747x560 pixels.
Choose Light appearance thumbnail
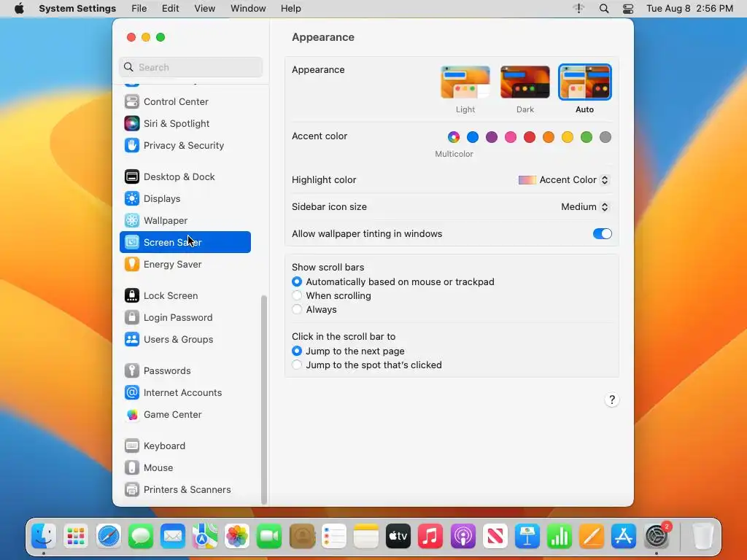coord(465,82)
